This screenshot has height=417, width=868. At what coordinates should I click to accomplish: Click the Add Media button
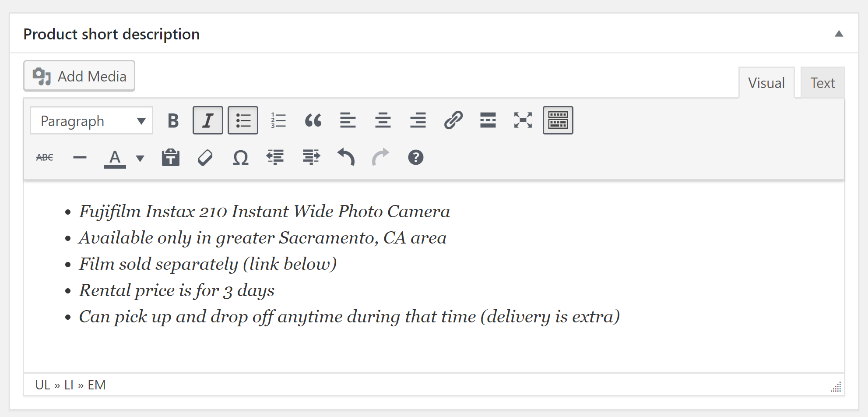pos(79,76)
